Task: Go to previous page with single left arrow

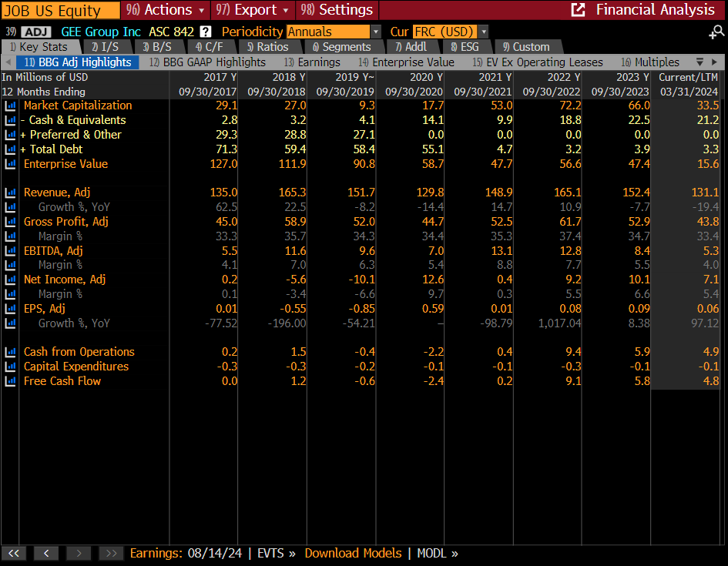Action: (x=46, y=553)
